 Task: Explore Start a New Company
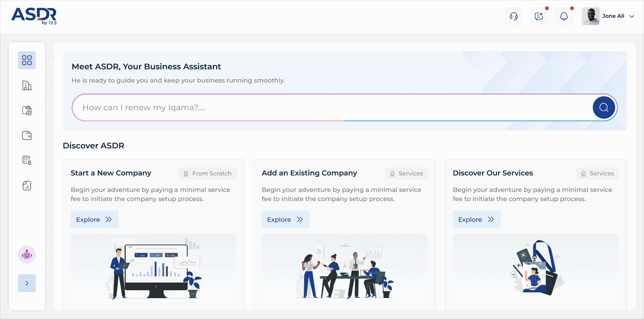point(94,219)
